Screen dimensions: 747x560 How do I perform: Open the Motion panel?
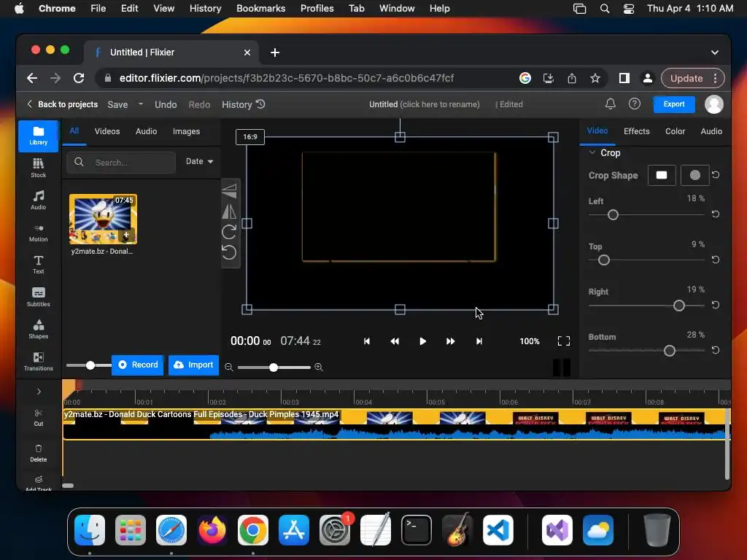pos(38,233)
